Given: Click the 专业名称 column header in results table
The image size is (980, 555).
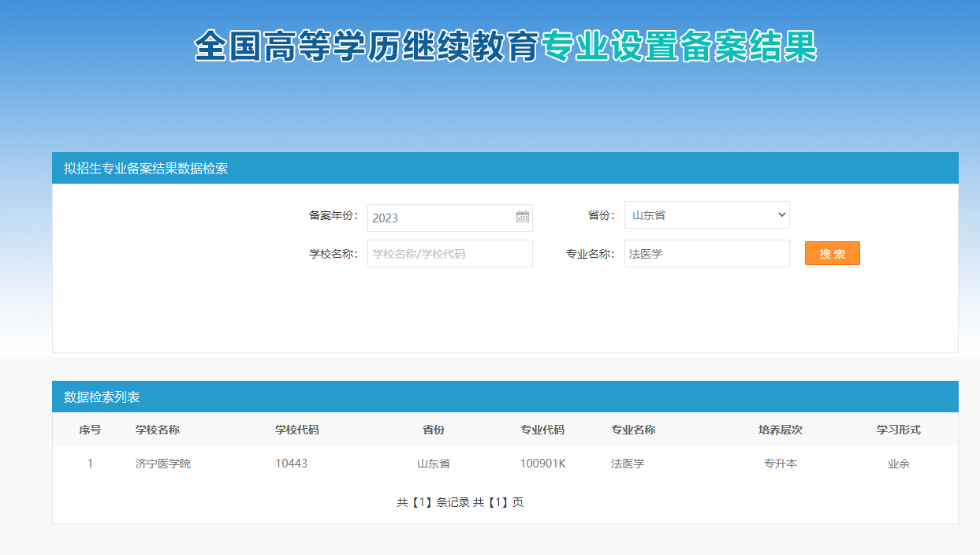Looking at the screenshot, I should [x=633, y=430].
